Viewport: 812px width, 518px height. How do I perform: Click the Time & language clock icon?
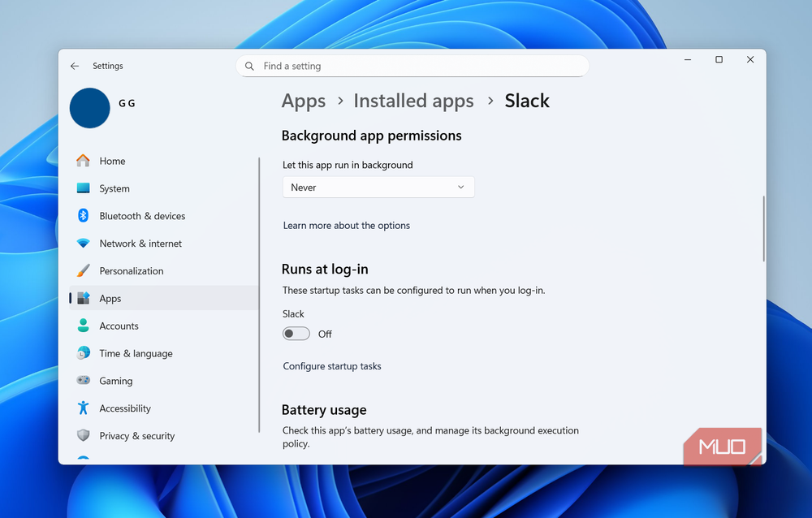click(x=83, y=352)
